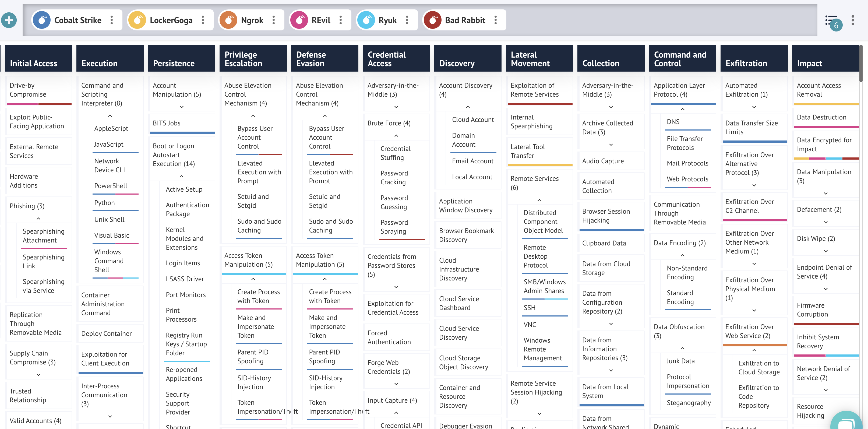Select the Drive-by Compromise technique
Viewport: 868px width, 429px height.
click(x=28, y=90)
